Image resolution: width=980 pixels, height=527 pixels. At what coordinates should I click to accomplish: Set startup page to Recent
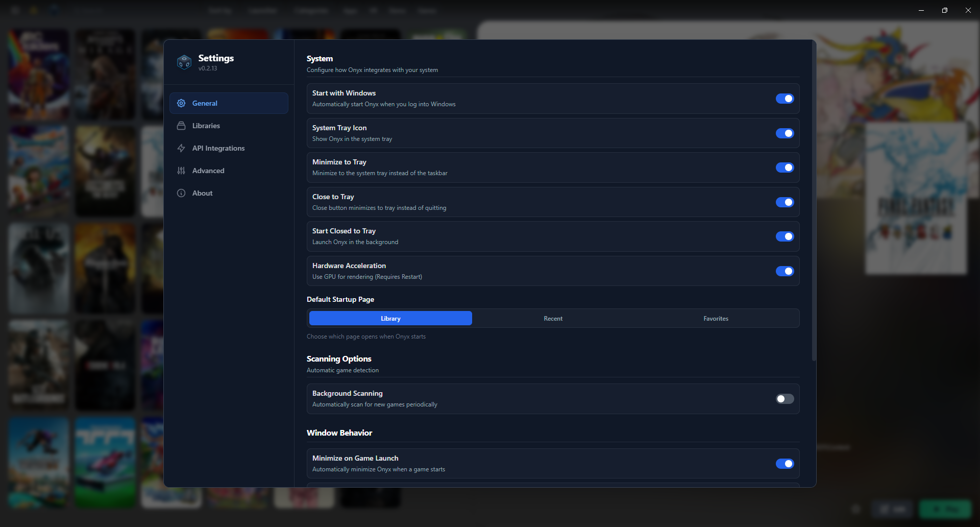coord(553,319)
